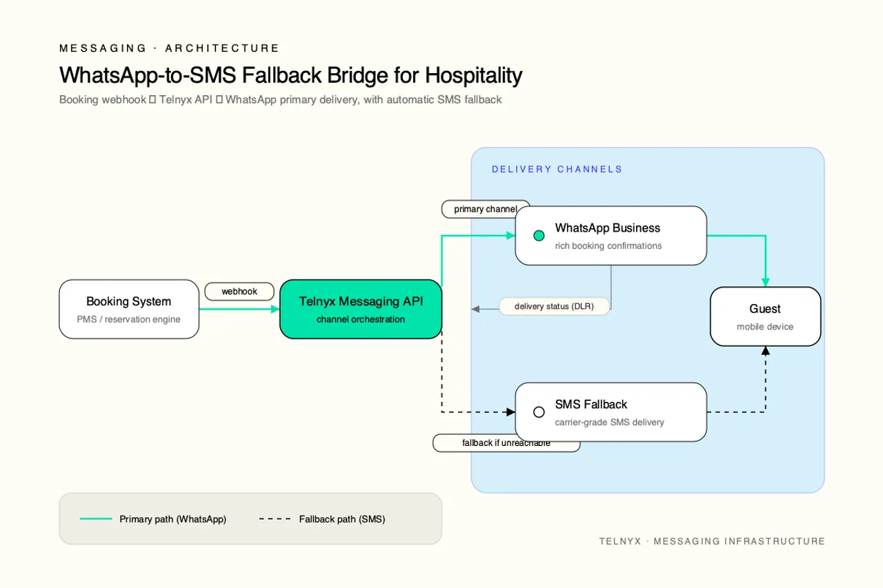Image resolution: width=883 pixels, height=588 pixels.
Task: Click the dashed line swatch in legend
Action: 275,519
